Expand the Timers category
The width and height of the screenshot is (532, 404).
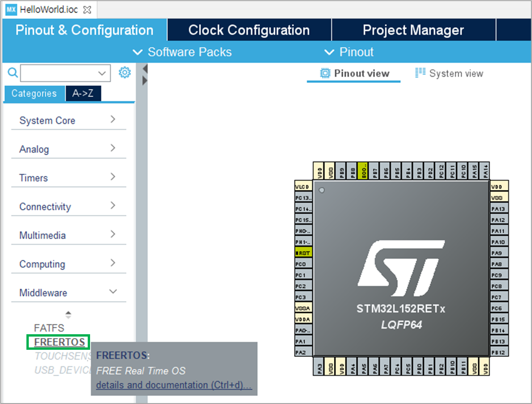(x=68, y=177)
